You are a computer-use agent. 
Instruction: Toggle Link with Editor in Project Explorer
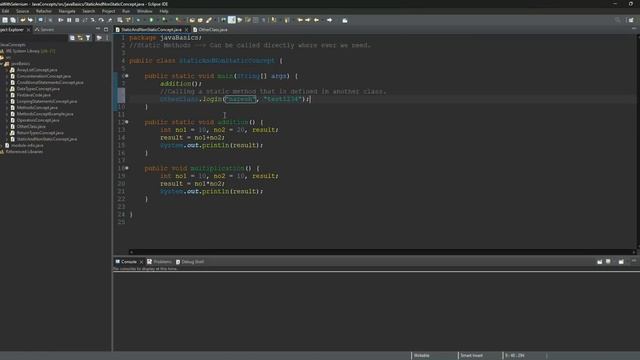click(x=80, y=38)
